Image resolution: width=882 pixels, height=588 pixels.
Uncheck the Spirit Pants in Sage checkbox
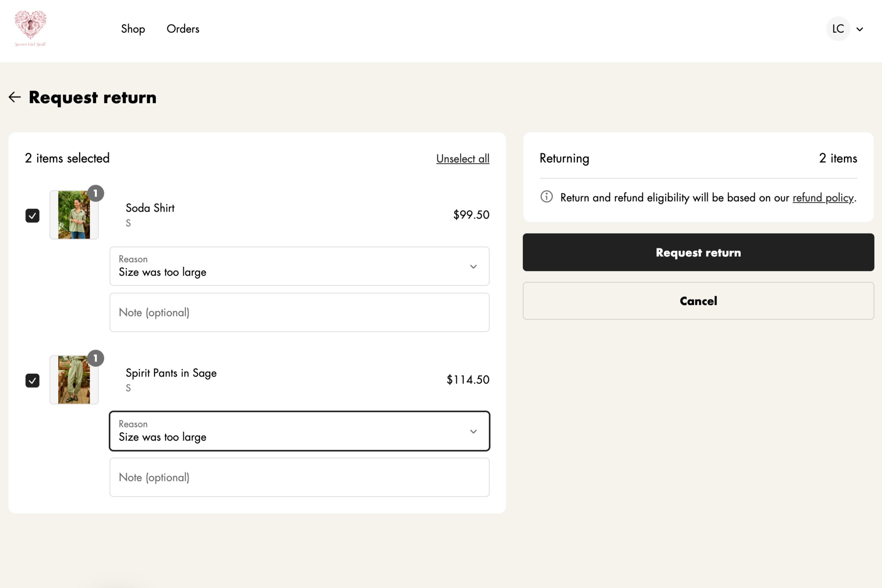[x=32, y=380]
